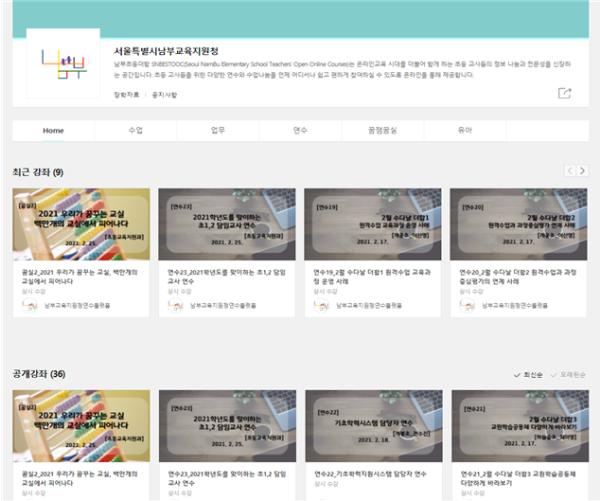Click channel avatar under 연수20 recent course

pyautogui.click(x=467, y=305)
